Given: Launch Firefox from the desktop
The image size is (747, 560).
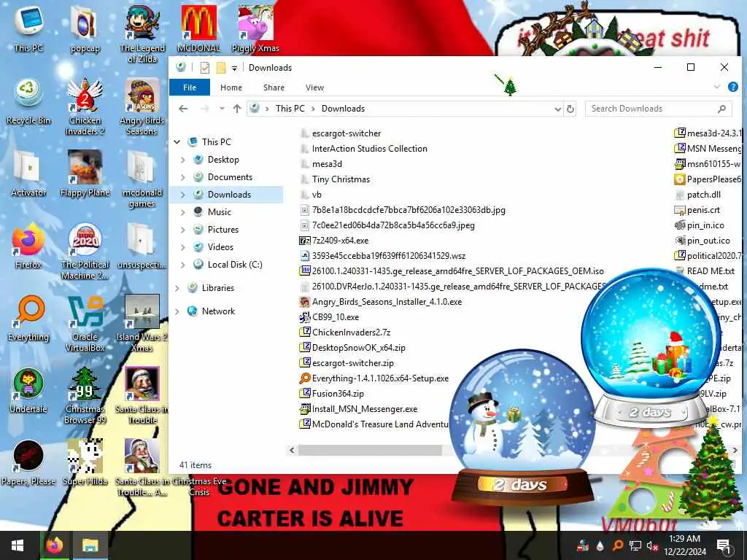Looking at the screenshot, I should [x=28, y=246].
